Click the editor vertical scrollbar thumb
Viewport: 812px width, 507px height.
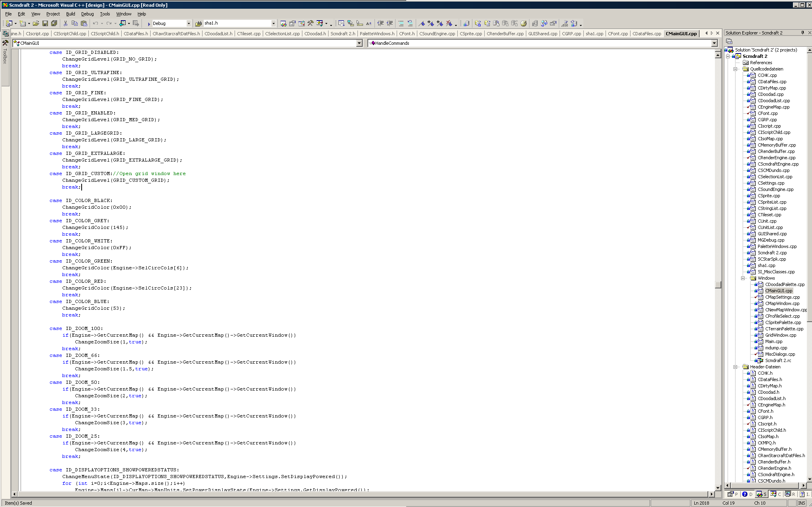click(x=718, y=284)
